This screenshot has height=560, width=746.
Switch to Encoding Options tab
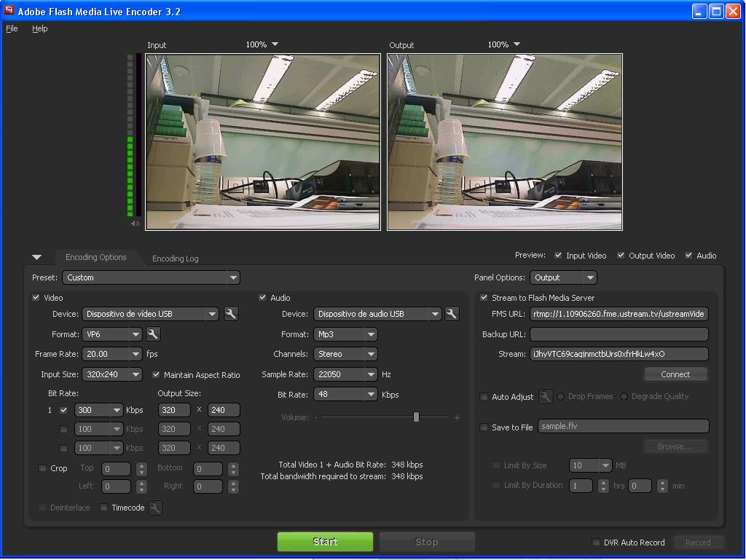(96, 257)
